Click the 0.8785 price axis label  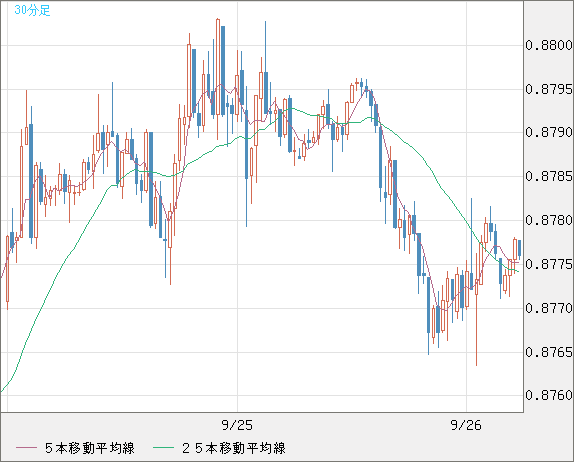(x=549, y=176)
